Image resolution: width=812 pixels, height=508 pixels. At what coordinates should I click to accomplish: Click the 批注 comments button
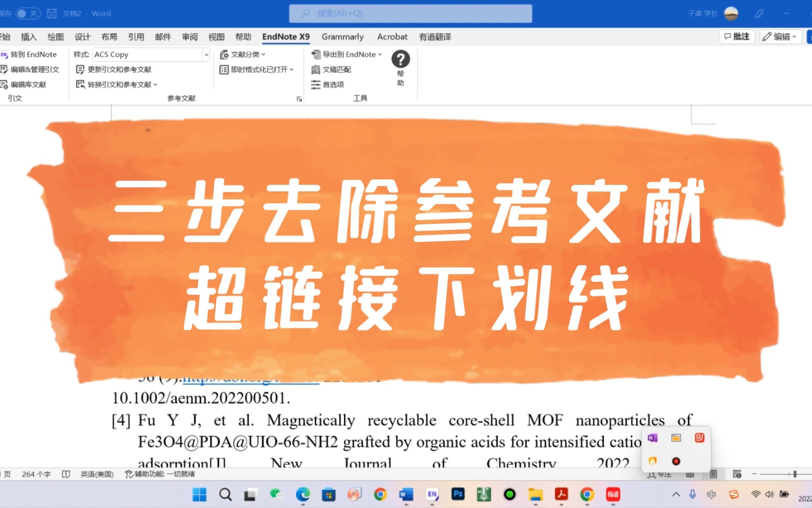(x=737, y=37)
